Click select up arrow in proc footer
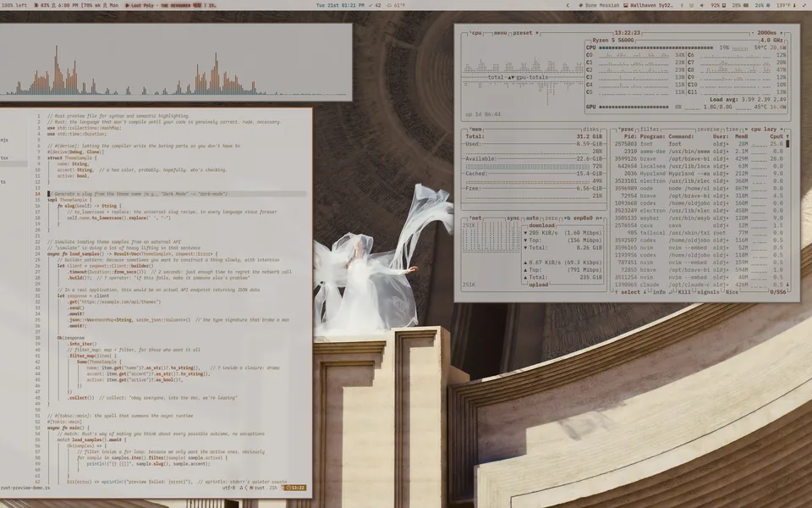This screenshot has height=508, width=812. [x=617, y=292]
